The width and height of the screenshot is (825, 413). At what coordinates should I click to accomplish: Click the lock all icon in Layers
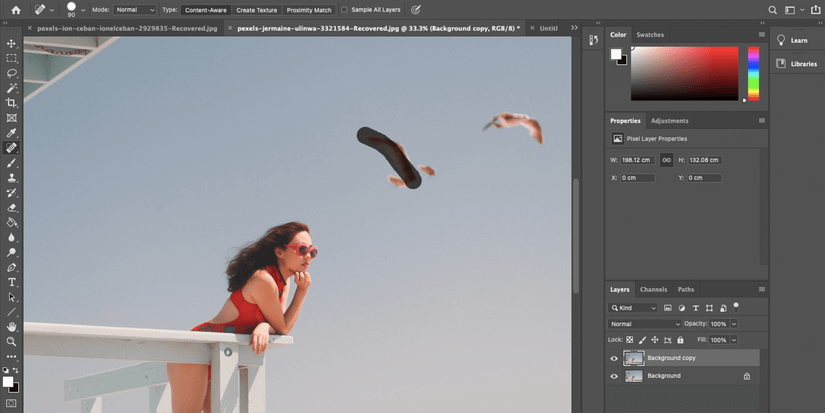tap(679, 340)
